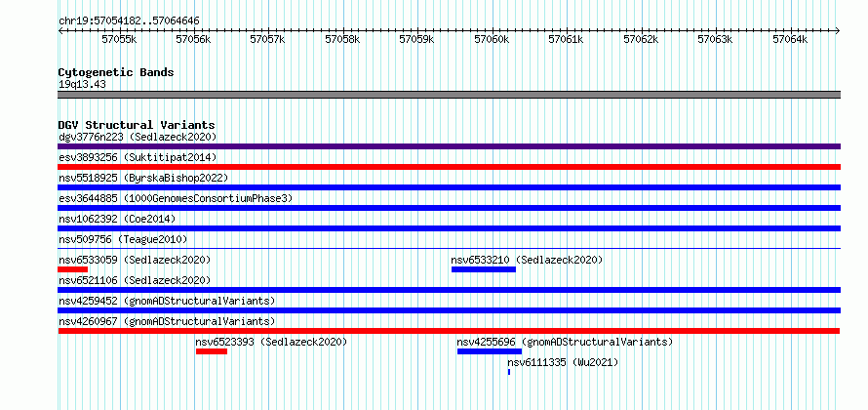Click the blue esv3644885 variant bar

pyautogui.click(x=449, y=208)
